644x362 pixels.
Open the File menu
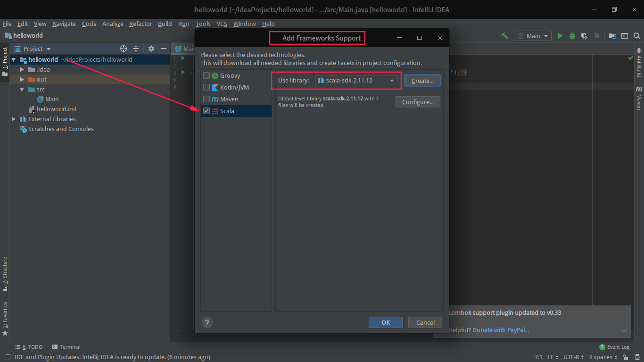click(7, 24)
